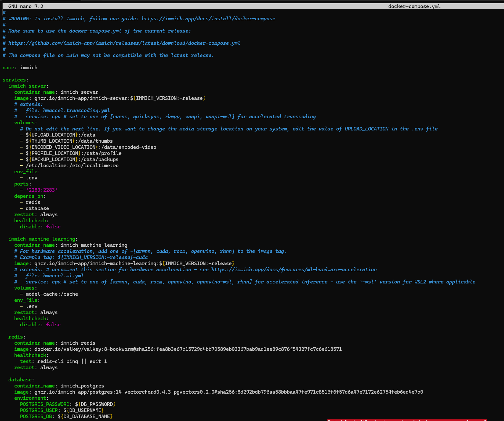Click the '- redis' dependency entry under depends_on
The height and width of the screenshot is (421, 504).
30,202
